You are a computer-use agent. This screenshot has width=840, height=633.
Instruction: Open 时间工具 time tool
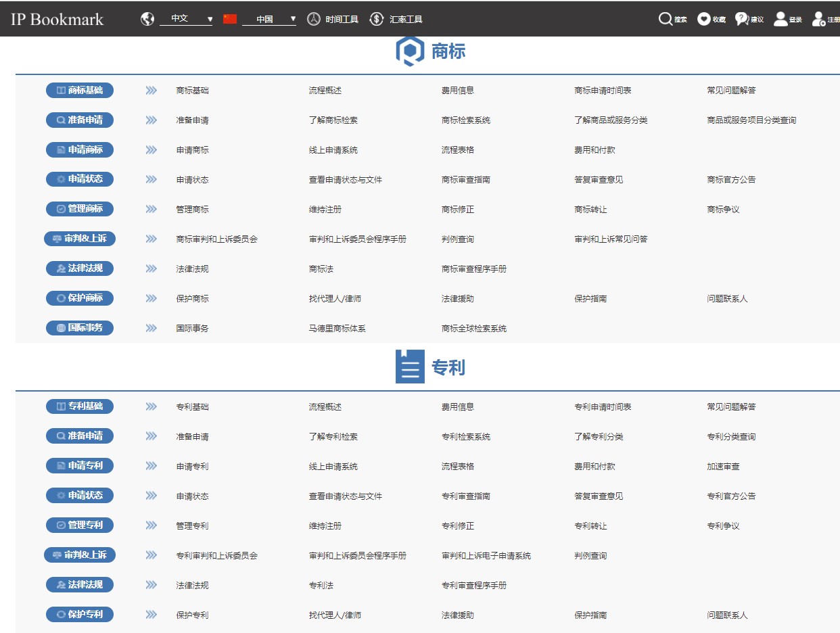pyautogui.click(x=333, y=19)
